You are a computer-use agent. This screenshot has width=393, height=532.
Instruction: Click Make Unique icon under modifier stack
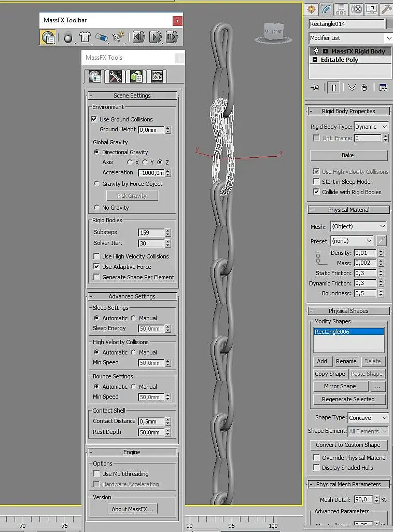click(352, 88)
